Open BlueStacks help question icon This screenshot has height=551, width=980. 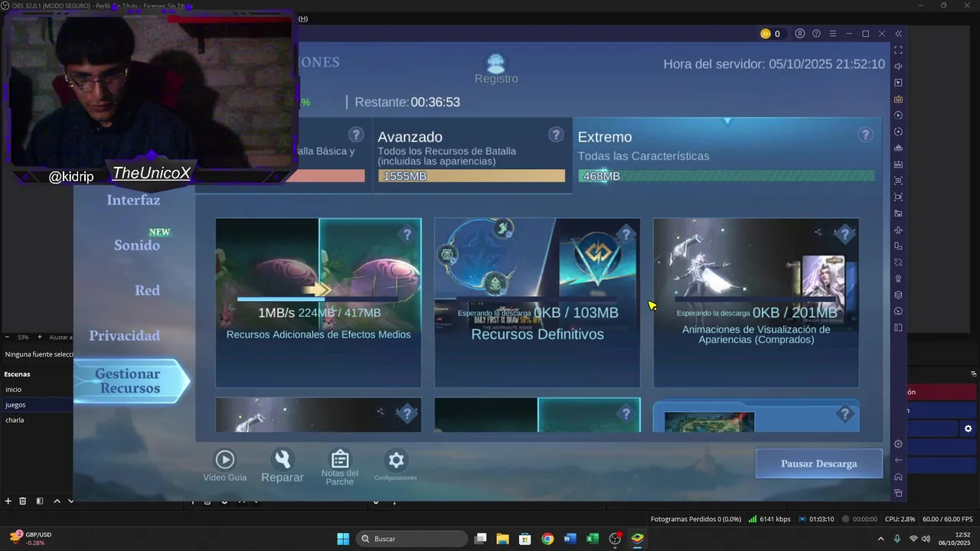(816, 34)
